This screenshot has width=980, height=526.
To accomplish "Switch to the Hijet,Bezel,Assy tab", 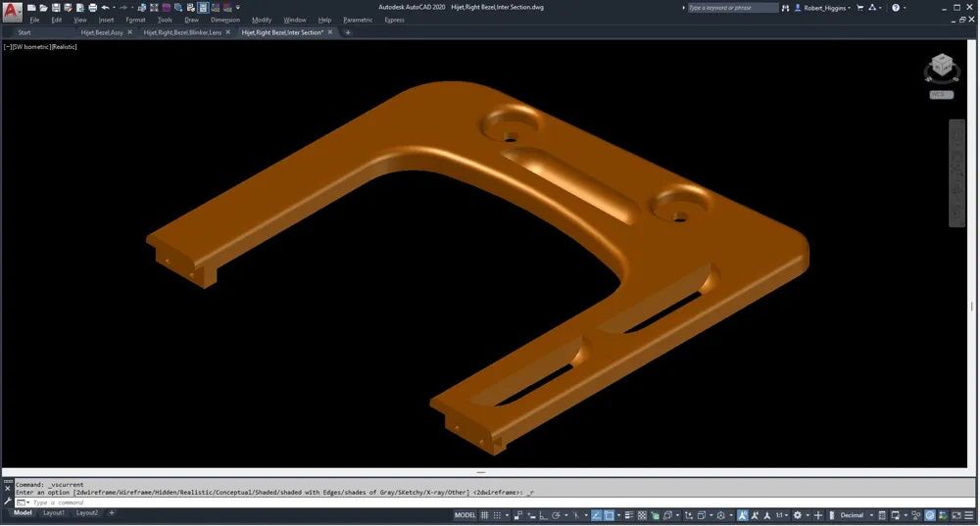I will 102,32.
